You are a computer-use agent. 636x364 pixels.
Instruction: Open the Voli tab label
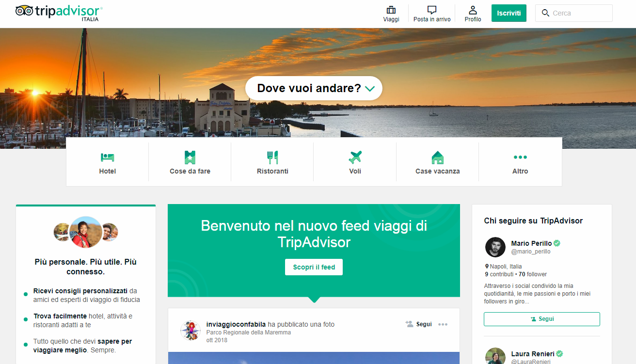[x=355, y=171]
